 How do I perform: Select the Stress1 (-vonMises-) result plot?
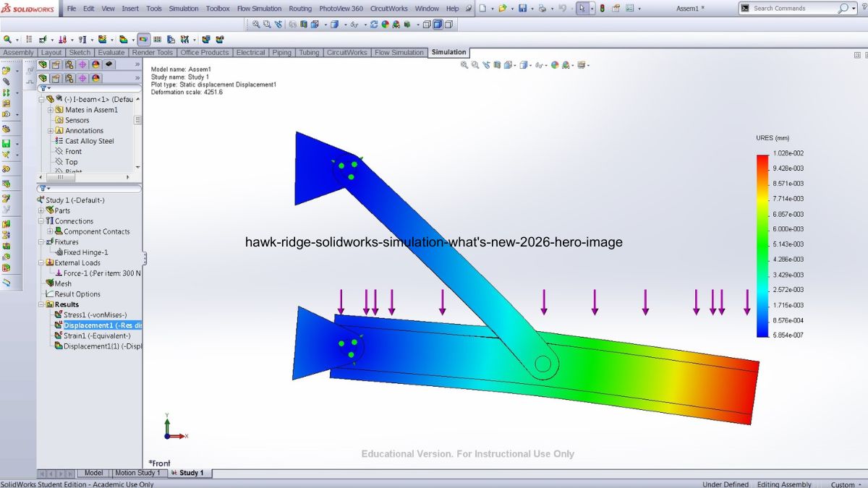tap(94, 315)
